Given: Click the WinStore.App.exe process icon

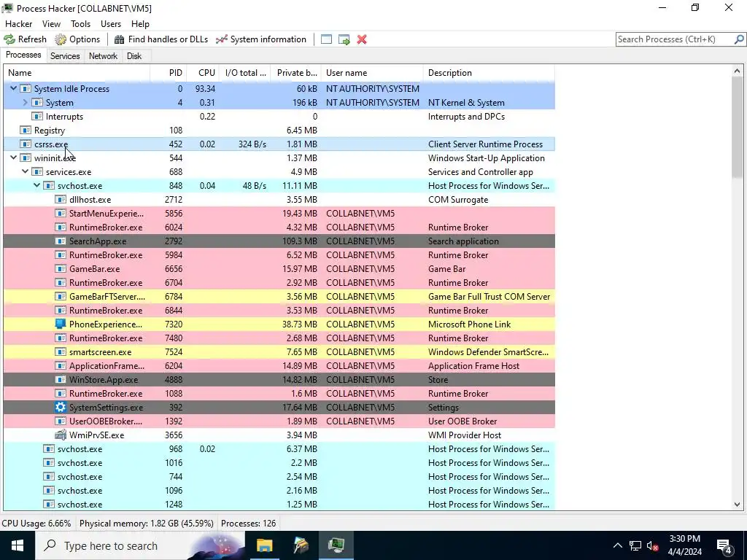Looking at the screenshot, I should click(61, 379).
